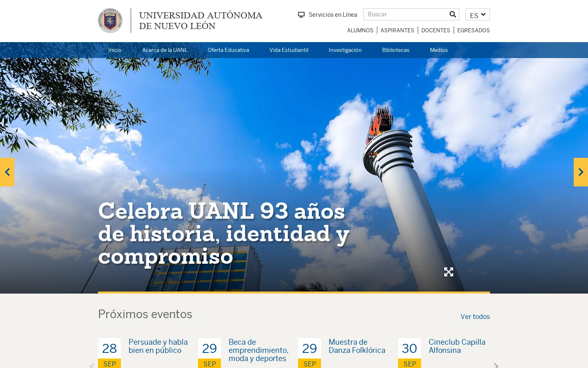Go to the EGRESADOS section
588x368 pixels.
click(474, 30)
